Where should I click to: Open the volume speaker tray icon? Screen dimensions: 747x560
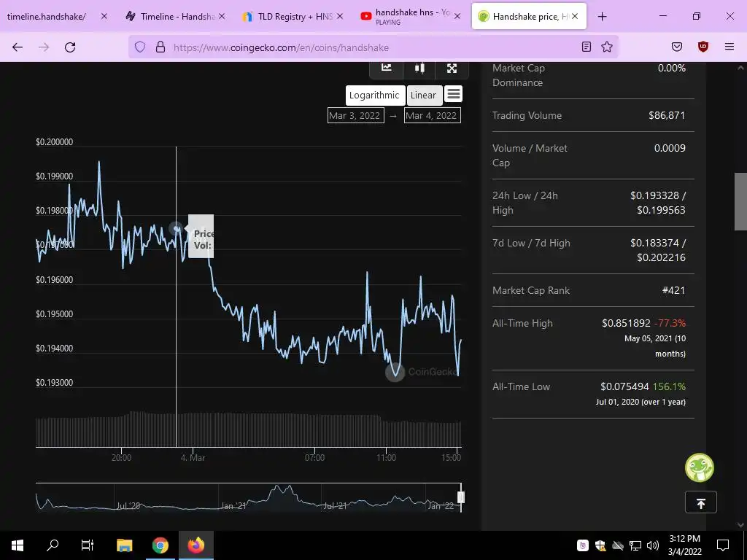tap(653, 545)
